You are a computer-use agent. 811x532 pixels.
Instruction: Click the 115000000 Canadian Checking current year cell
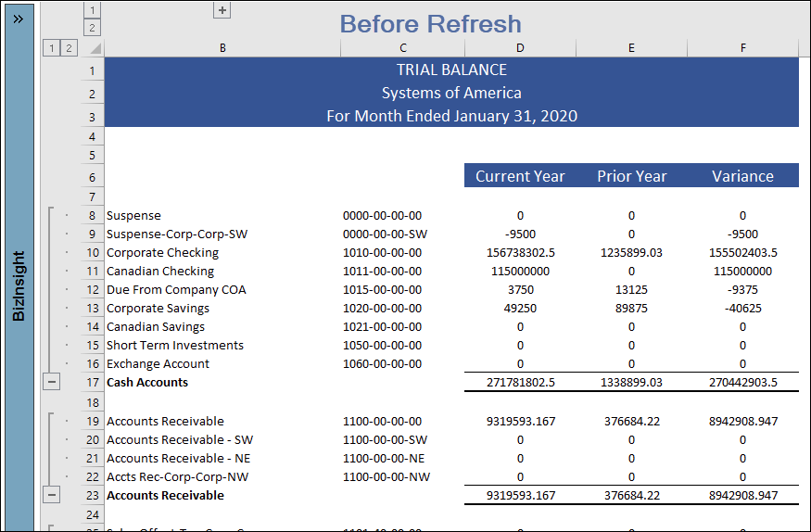coord(520,271)
